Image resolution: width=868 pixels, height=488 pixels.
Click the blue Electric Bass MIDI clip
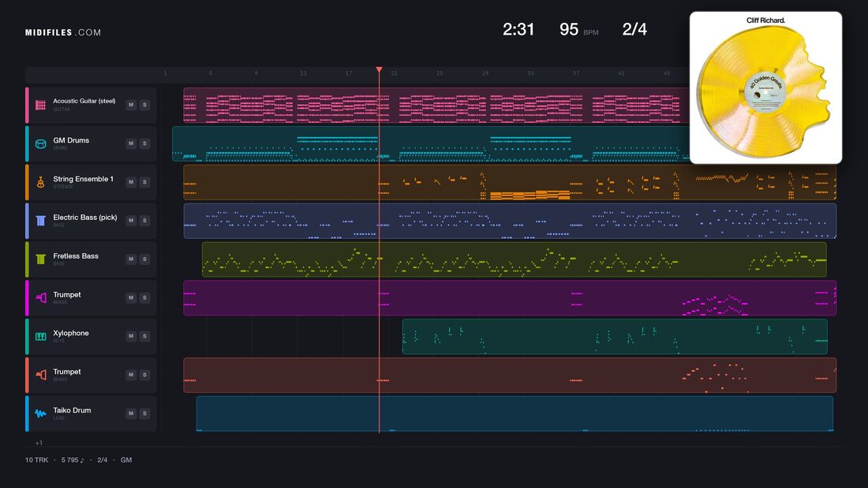pyautogui.click(x=510, y=221)
